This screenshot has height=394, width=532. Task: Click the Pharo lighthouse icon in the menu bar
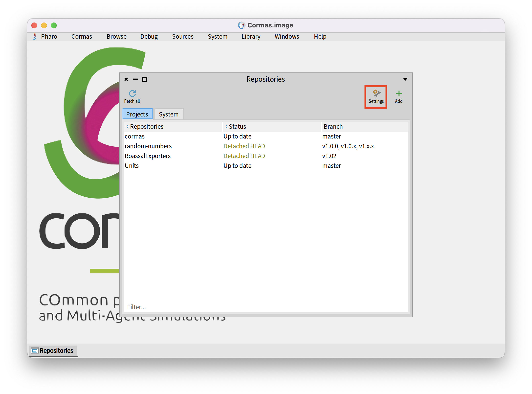point(35,37)
